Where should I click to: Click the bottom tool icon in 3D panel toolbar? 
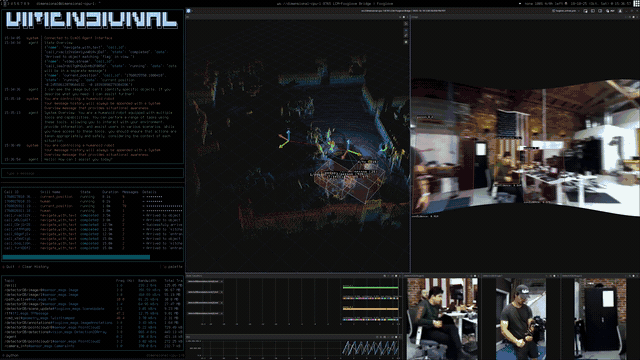coord(406,42)
